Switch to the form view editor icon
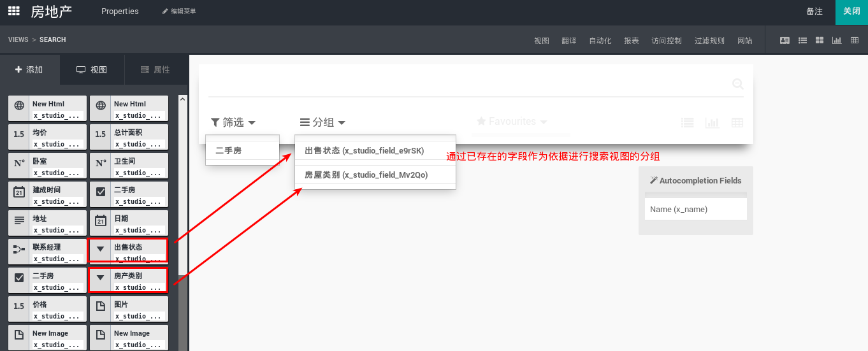 785,40
